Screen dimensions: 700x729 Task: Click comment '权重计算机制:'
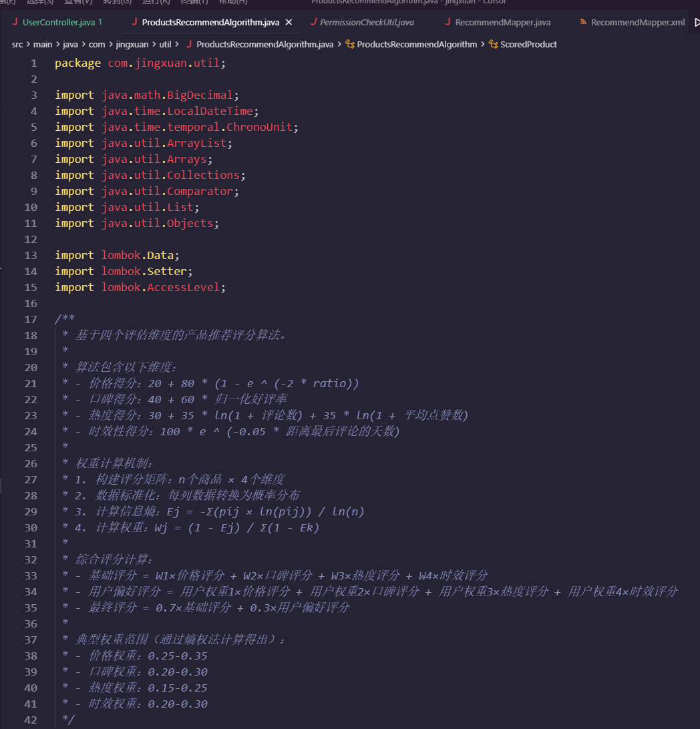[114, 463]
